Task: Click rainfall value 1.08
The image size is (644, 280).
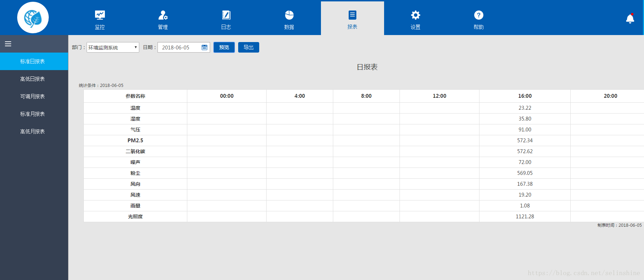Action: click(525, 206)
